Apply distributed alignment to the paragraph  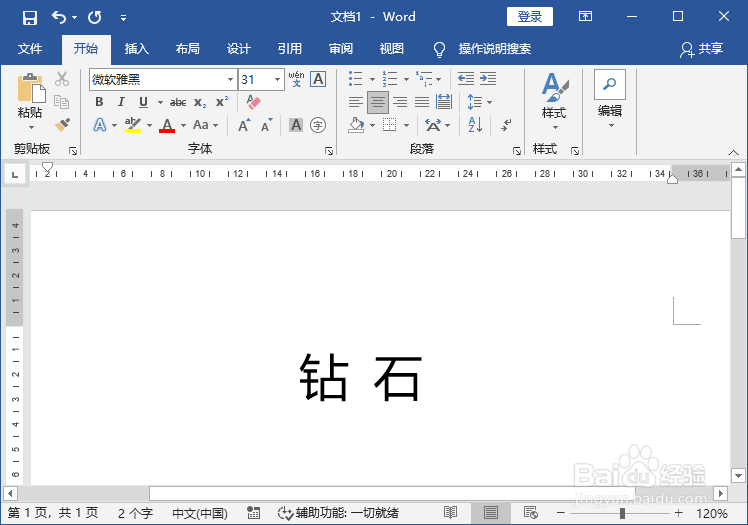(444, 102)
